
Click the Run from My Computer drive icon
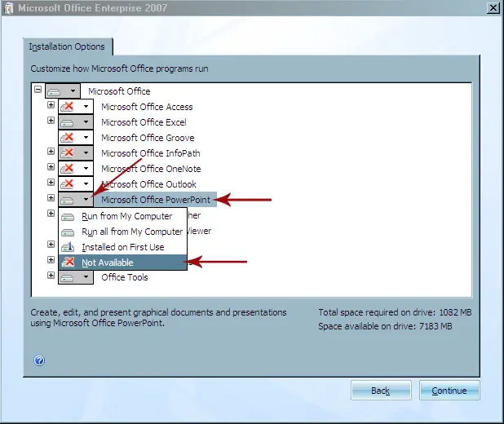(68, 218)
